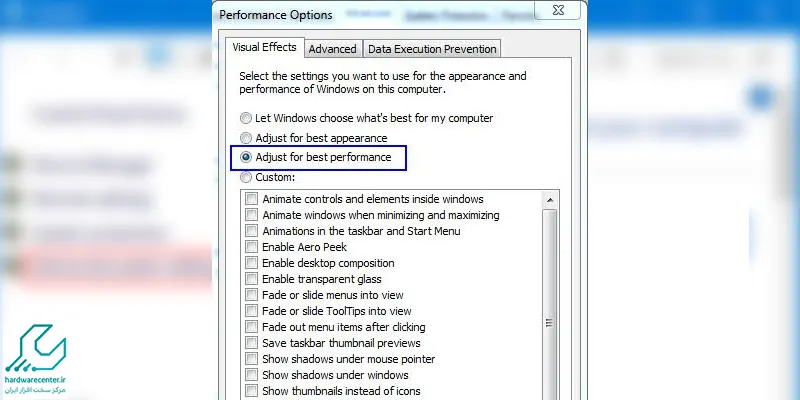
Task: Turn on Enable desktop composition
Action: point(252,263)
